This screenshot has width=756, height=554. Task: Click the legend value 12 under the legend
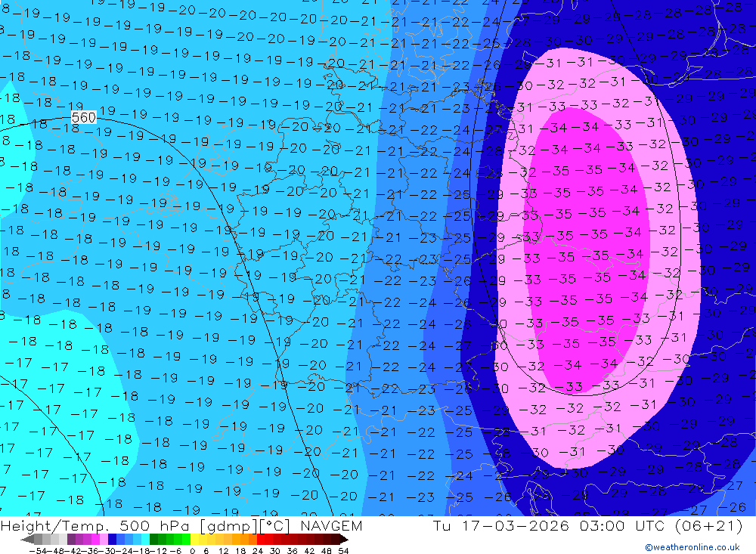[x=223, y=551]
